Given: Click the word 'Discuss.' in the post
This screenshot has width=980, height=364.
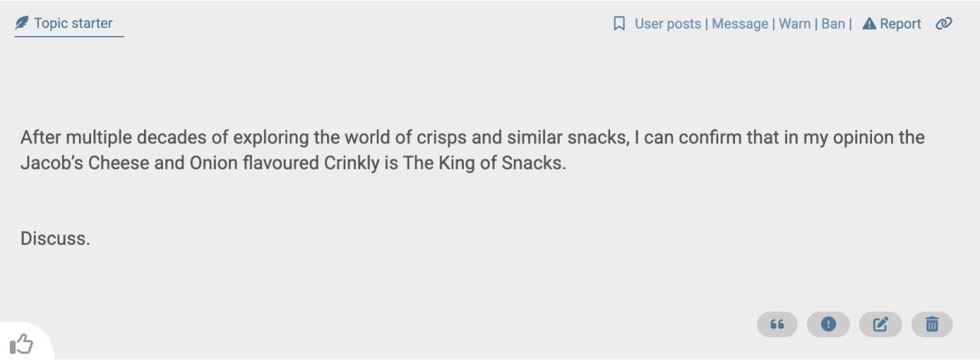Looking at the screenshot, I should pos(55,238).
